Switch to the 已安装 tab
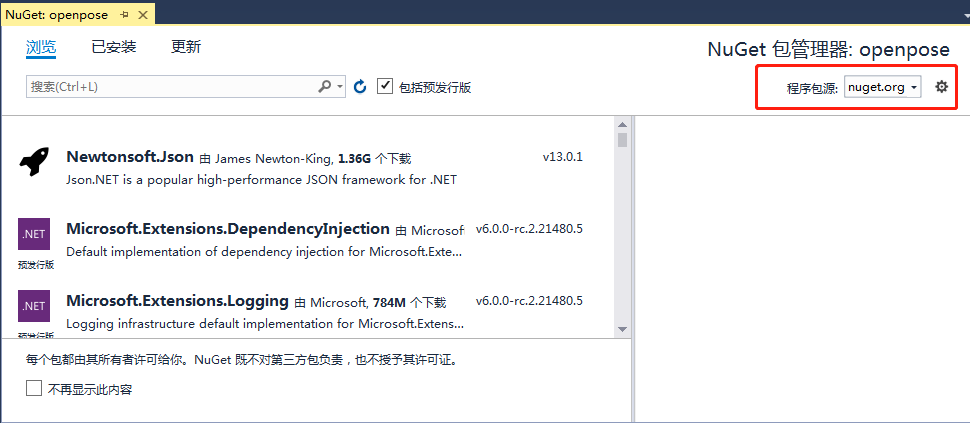This screenshot has height=423, width=970. [113, 47]
